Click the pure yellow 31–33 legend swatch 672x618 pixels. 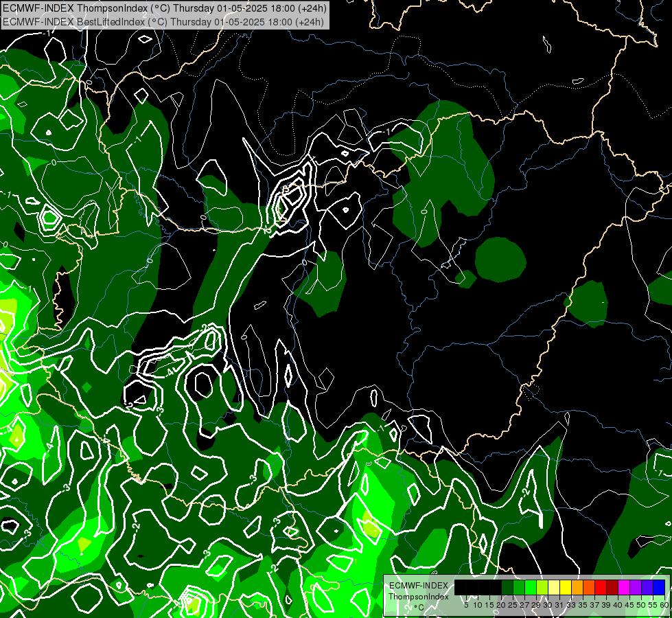pyautogui.click(x=566, y=587)
